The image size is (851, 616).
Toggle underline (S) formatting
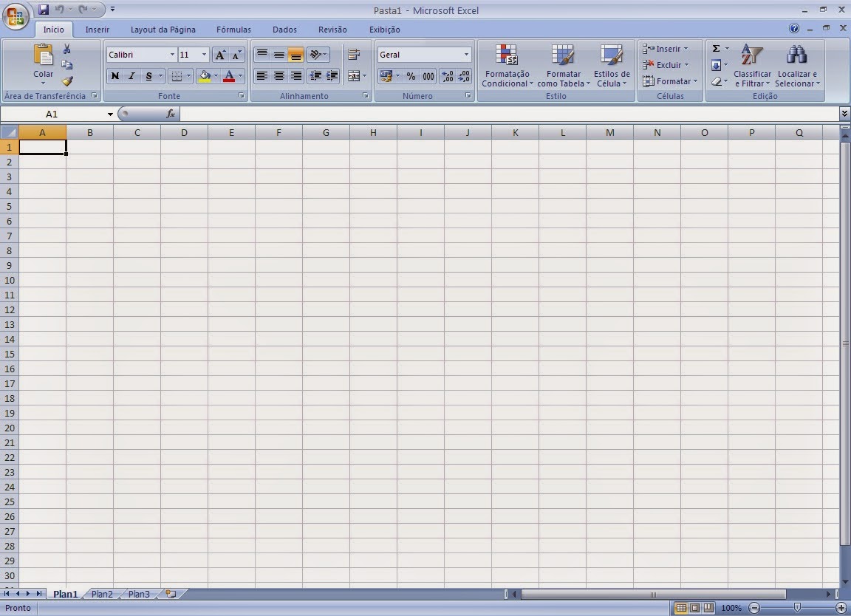(147, 76)
